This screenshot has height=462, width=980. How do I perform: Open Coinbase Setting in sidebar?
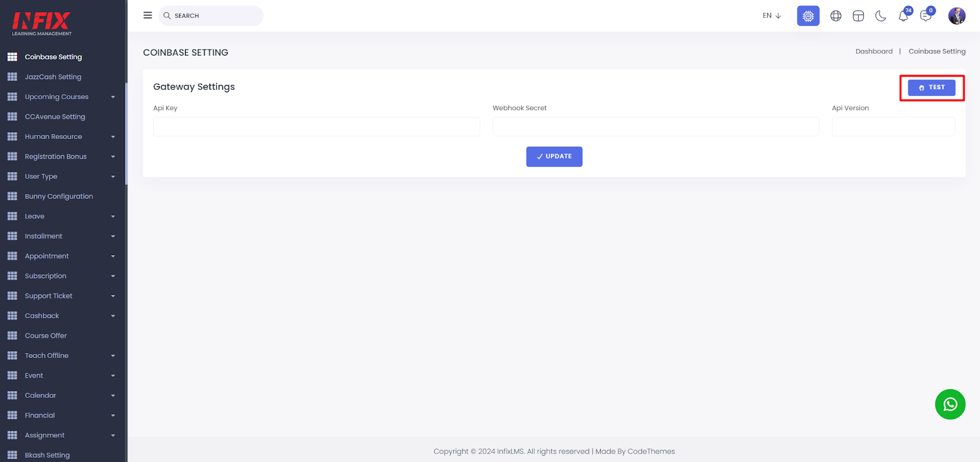53,57
